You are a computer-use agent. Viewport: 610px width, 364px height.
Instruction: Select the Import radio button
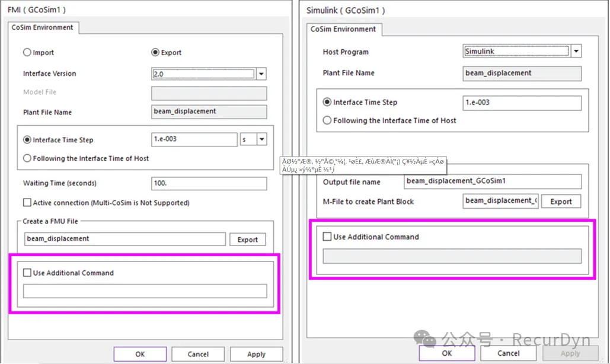pos(27,53)
